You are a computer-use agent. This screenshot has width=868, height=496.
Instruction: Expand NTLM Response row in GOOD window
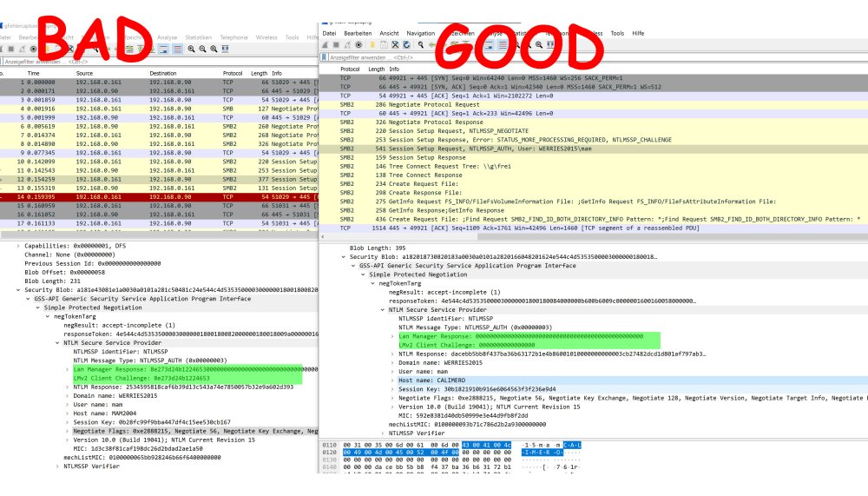393,354
